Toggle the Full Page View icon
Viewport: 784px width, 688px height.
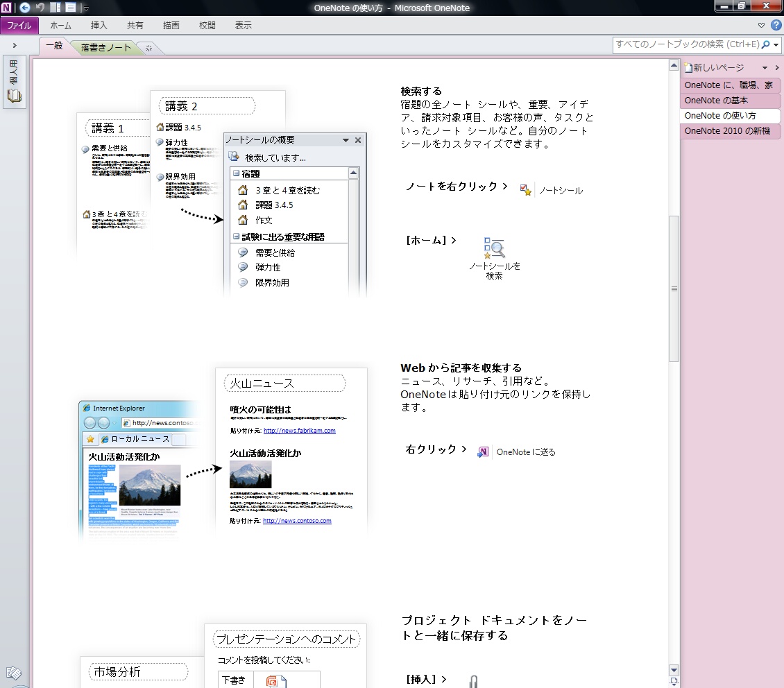click(71, 8)
